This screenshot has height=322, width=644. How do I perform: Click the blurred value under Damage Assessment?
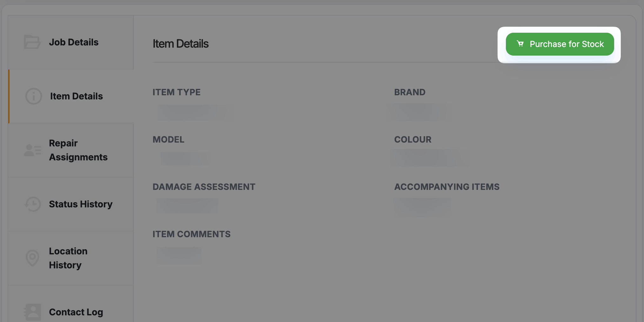(x=187, y=206)
